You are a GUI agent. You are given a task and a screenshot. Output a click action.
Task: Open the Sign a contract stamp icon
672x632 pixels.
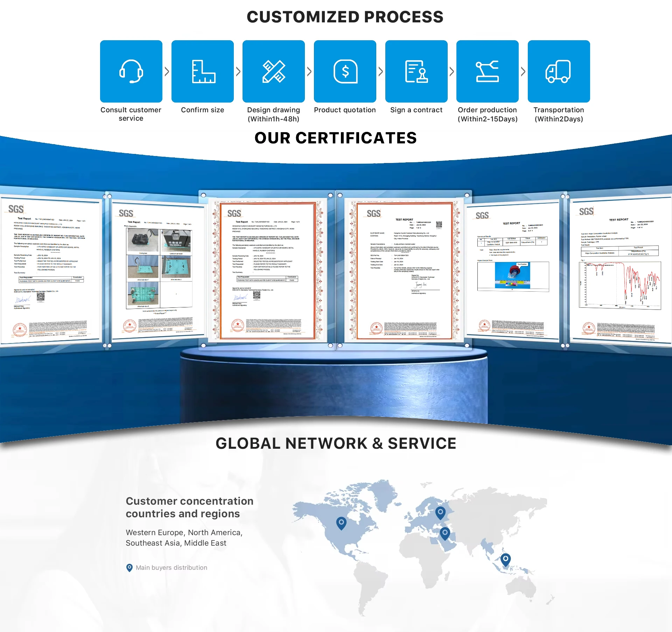[416, 71]
